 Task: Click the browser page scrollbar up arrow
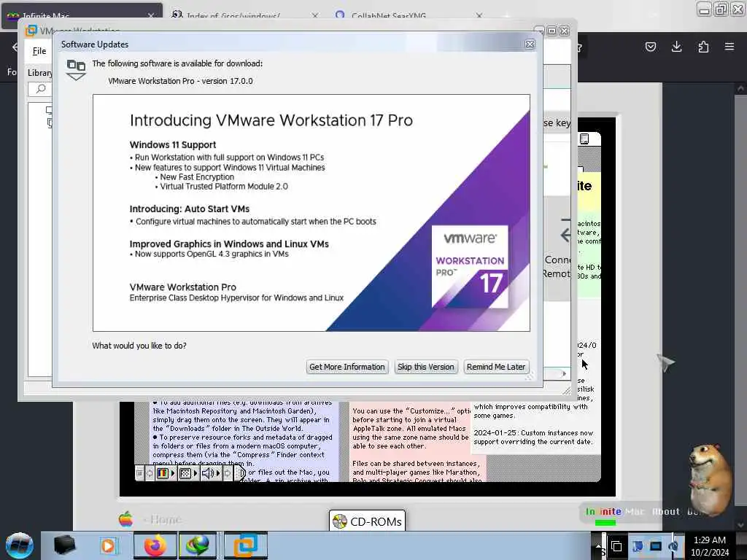coord(740,88)
